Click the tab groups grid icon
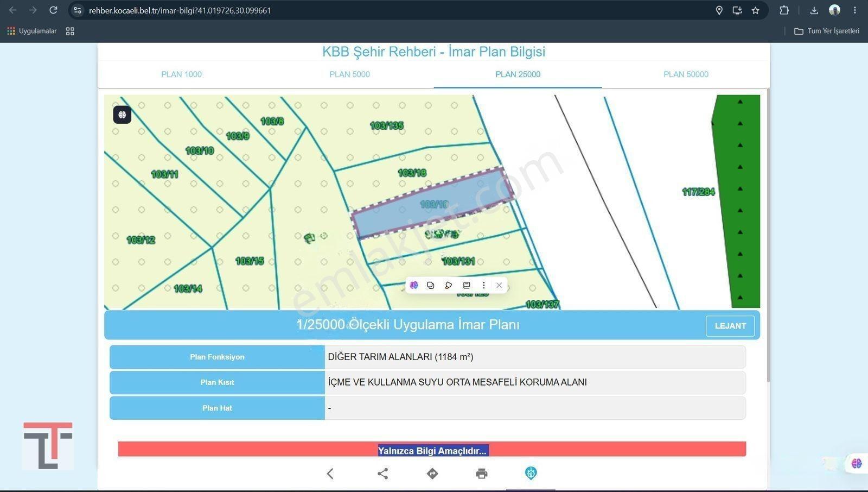The width and height of the screenshot is (868, 492). (70, 31)
